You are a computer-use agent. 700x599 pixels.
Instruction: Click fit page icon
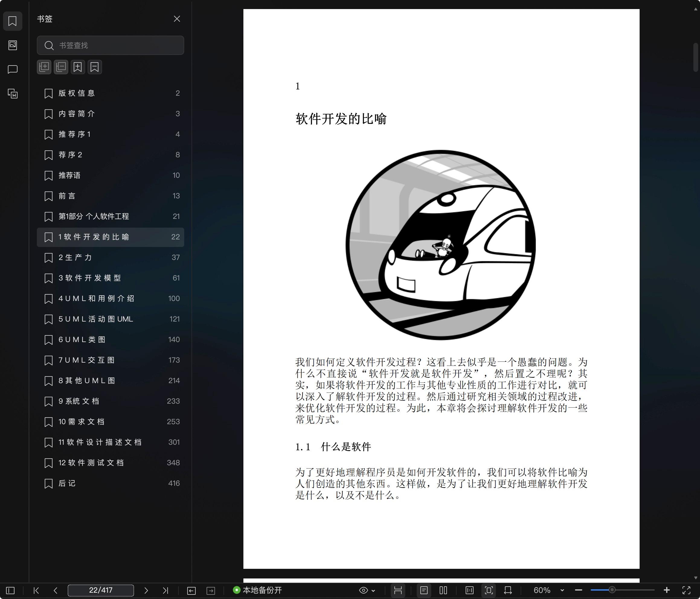click(489, 590)
